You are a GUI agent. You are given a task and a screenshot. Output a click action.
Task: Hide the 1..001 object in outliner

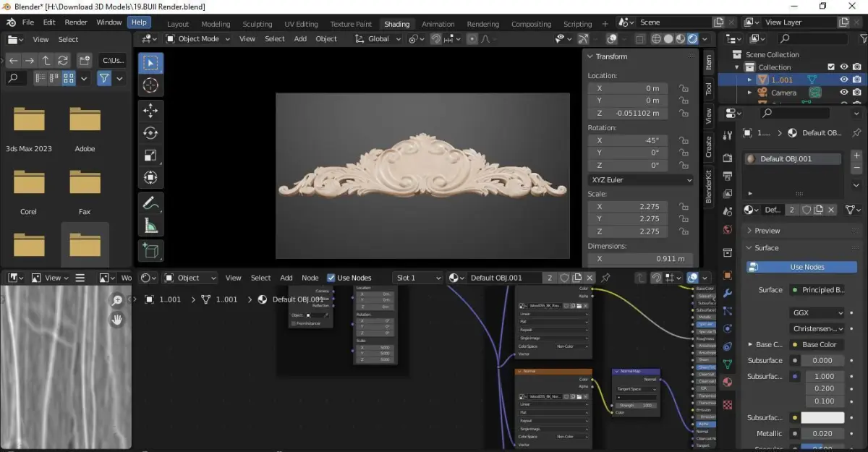[843, 80]
